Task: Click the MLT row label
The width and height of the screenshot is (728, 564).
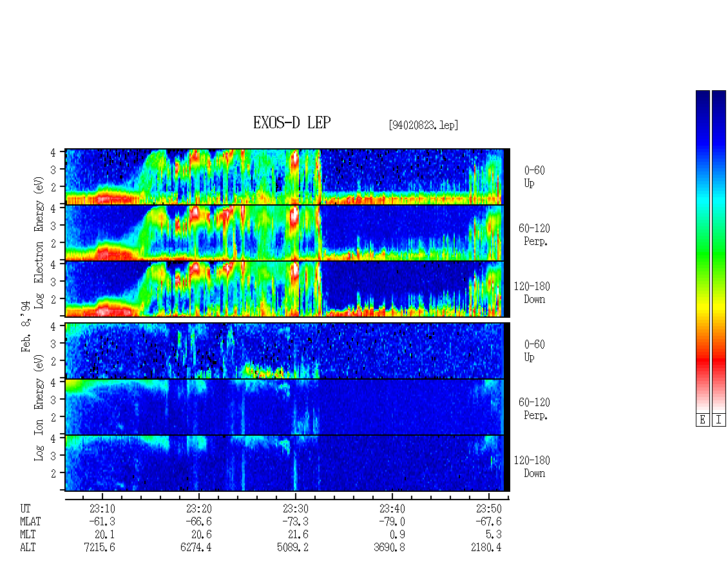Action: [x=28, y=535]
